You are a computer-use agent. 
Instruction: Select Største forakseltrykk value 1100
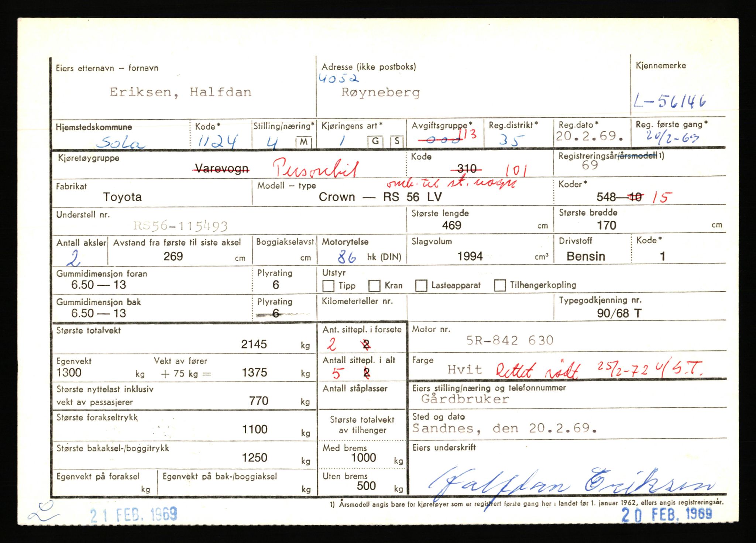pyautogui.click(x=255, y=429)
